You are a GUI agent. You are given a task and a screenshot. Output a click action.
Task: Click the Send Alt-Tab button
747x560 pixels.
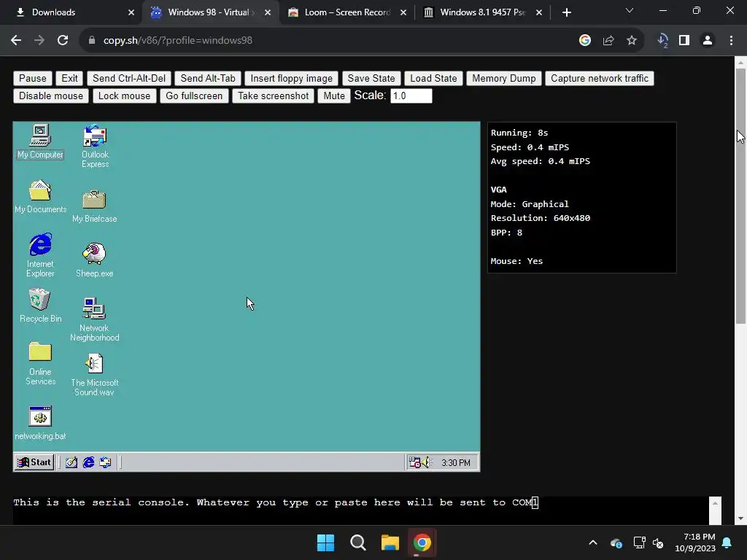[208, 79]
